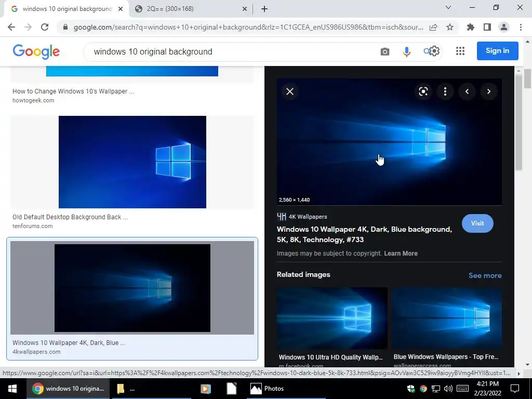
Task: Switch to 2Q== (300×168) tab
Action: pos(191,9)
